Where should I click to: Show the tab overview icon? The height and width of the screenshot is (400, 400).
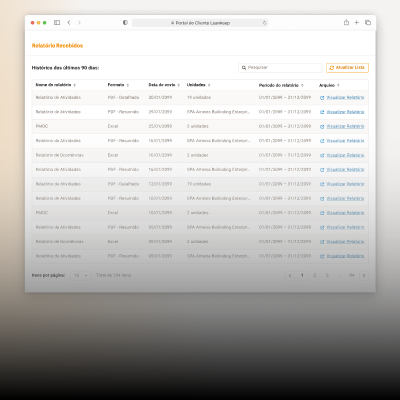[x=368, y=23]
